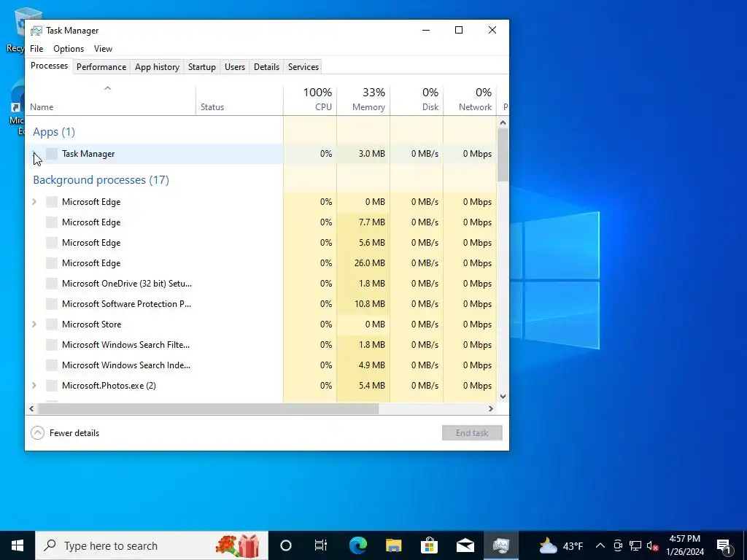The height and width of the screenshot is (560, 747).
Task: Switch to the Startup tab
Action: click(202, 67)
